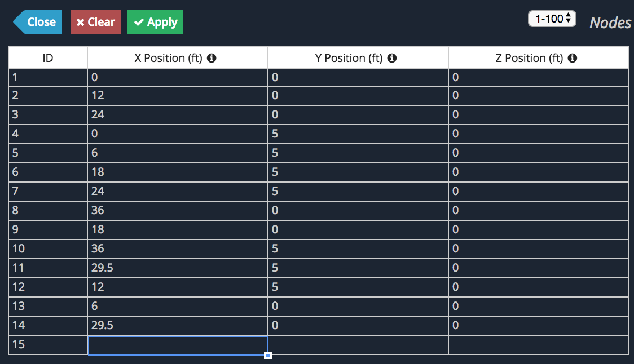Viewport: 634px width, 364px height.
Task: Select Y Position cell of node 12
Action: tap(358, 287)
